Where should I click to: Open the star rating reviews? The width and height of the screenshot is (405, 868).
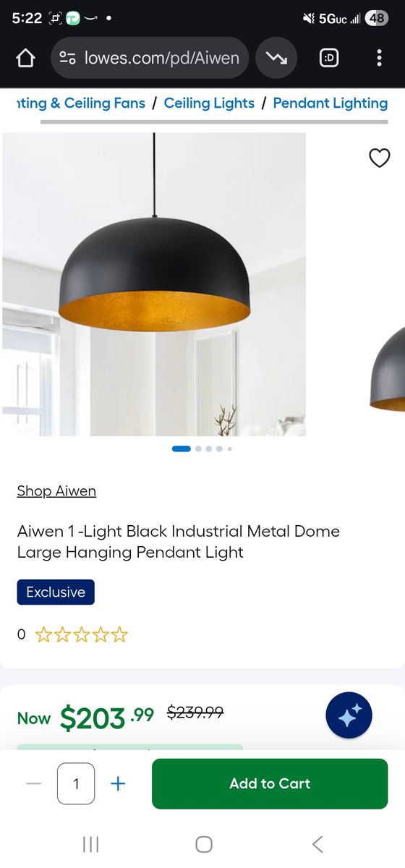pos(81,635)
